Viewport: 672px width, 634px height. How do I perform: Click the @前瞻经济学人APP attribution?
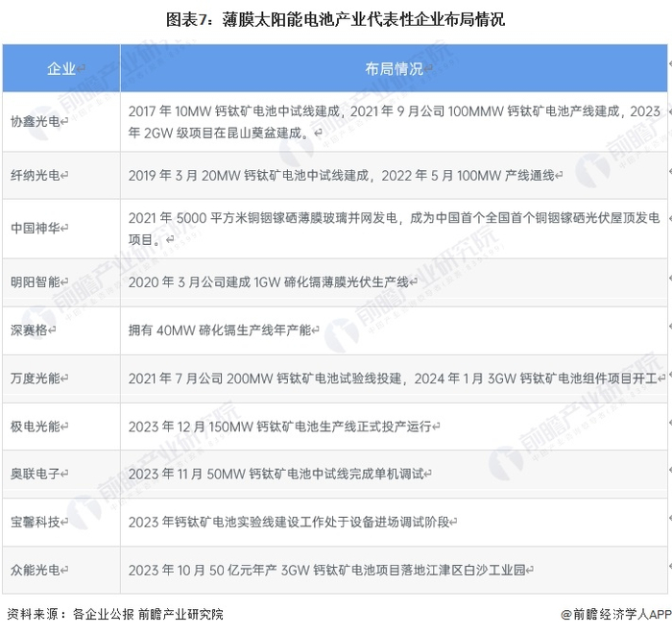tap(616, 614)
